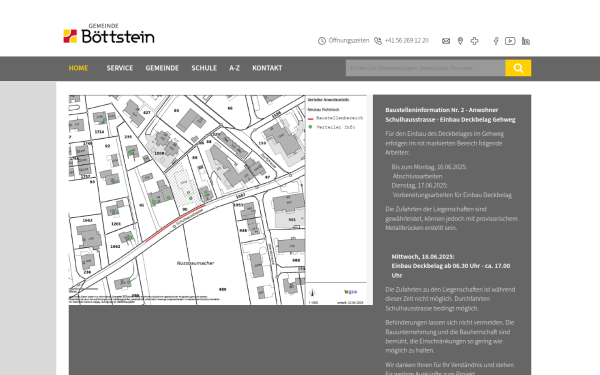This screenshot has width=600, height=375.
Task: Click the Baustelleninformation Nr. 2 heading
Action: pos(450,115)
